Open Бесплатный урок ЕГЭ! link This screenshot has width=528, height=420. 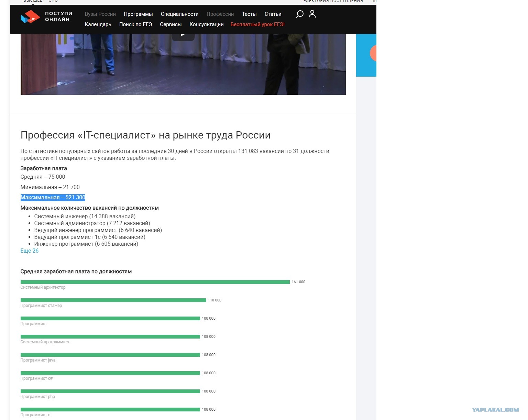click(x=257, y=24)
